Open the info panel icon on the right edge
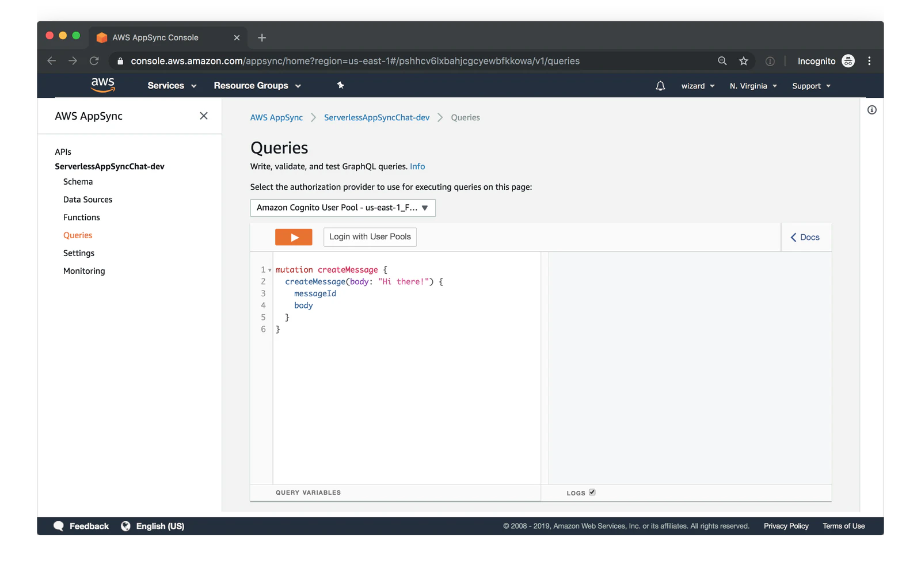The height and width of the screenshot is (588, 921). coord(871,110)
